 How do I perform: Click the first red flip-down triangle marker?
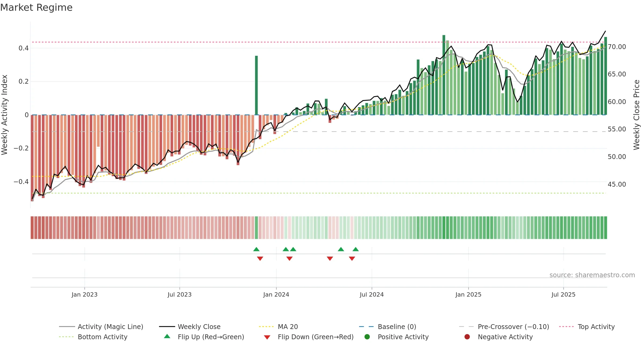(260, 258)
